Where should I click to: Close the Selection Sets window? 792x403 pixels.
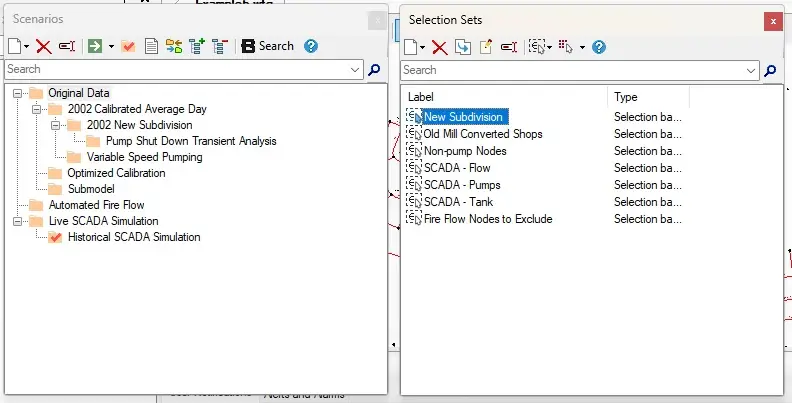[773, 21]
